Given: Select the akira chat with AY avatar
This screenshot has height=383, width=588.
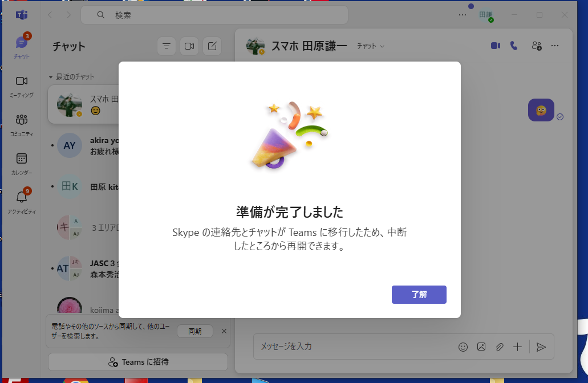Looking at the screenshot, I should point(84,146).
